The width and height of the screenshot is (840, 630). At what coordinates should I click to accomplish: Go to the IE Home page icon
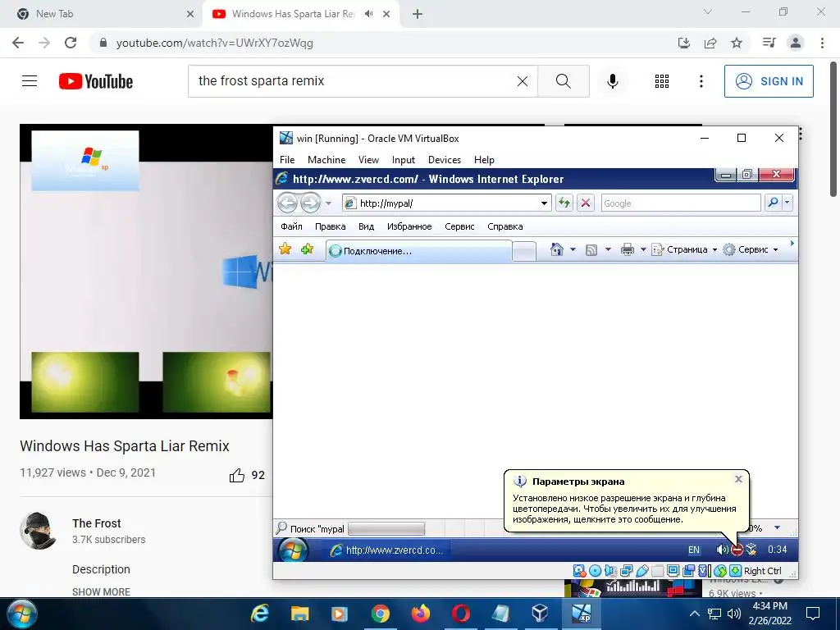(x=557, y=249)
